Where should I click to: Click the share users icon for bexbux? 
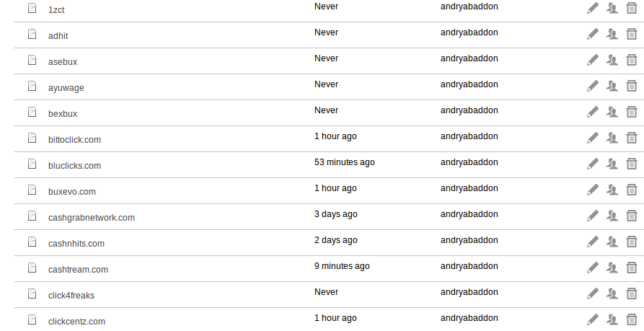point(612,112)
